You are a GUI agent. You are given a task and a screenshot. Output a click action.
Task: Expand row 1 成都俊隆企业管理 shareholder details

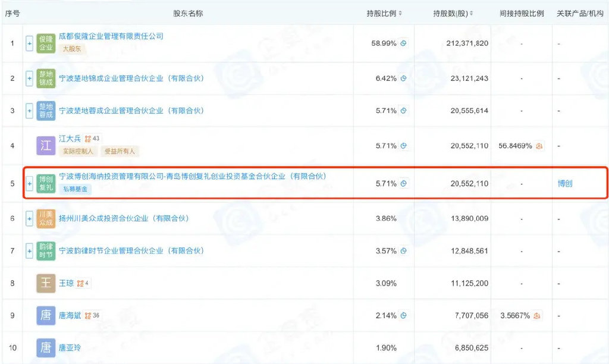(x=29, y=43)
